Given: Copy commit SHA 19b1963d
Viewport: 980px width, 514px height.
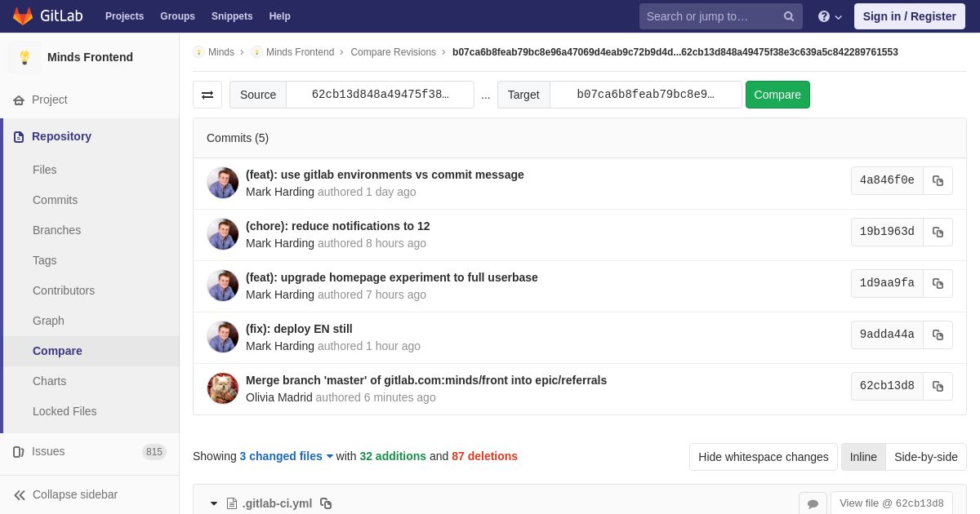Looking at the screenshot, I should (x=938, y=232).
